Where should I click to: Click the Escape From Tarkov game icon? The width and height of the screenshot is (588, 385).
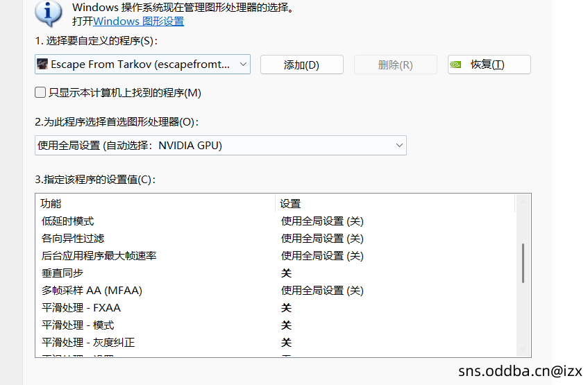click(x=42, y=64)
